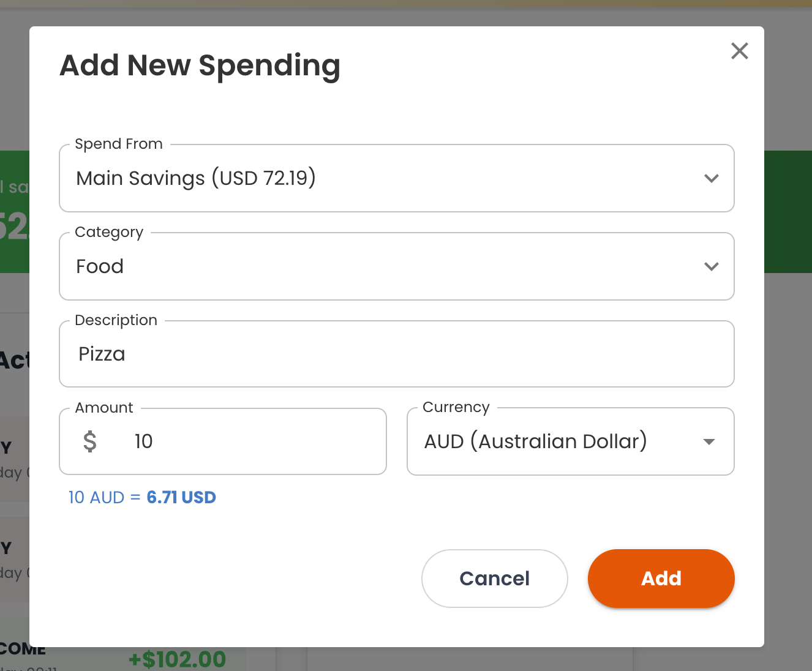812x671 pixels.
Task: Click the 6.71 USD conversion text
Action: [x=181, y=497]
